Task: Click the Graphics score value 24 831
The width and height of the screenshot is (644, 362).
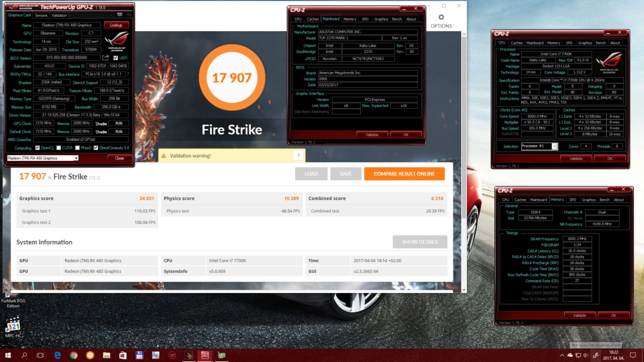Action: [x=147, y=198]
